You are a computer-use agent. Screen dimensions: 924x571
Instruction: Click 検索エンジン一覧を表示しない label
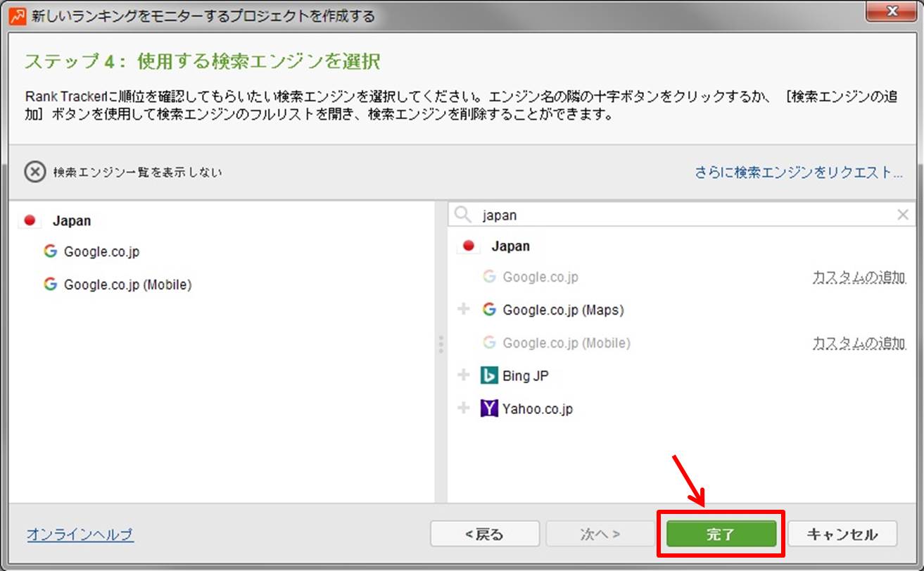click(x=137, y=172)
